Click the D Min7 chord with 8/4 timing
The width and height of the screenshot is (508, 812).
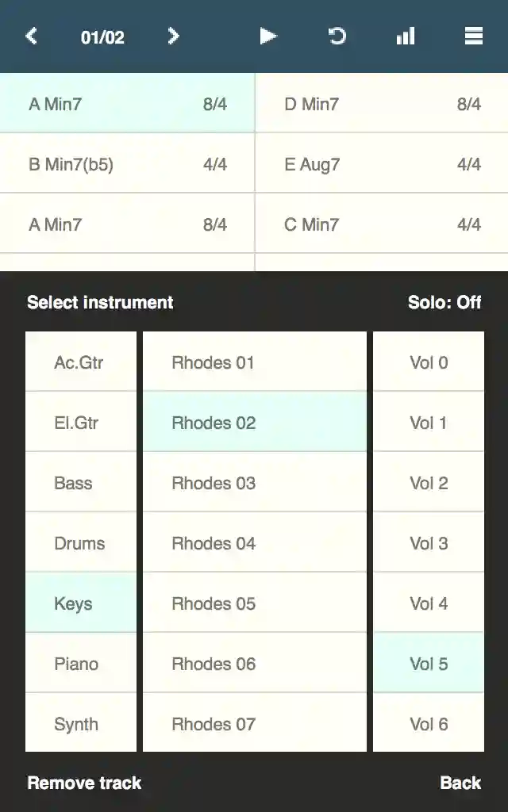(381, 103)
